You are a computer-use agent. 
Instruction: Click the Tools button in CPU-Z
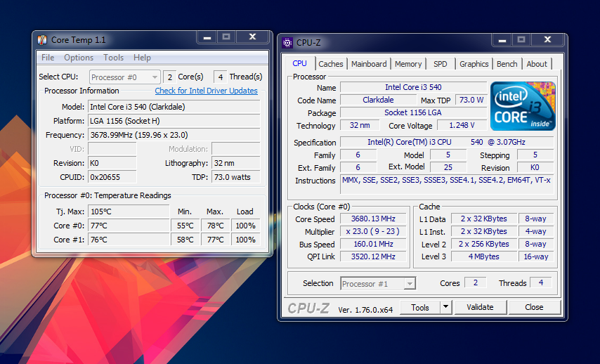[420, 307]
